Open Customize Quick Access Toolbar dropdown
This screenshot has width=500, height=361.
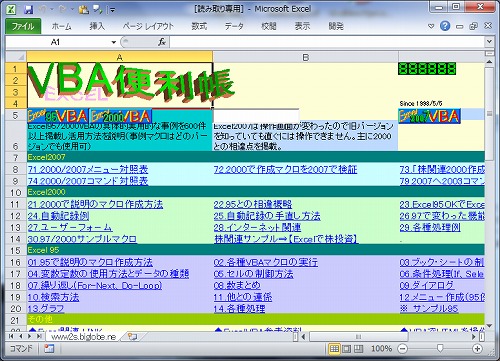(x=112, y=10)
